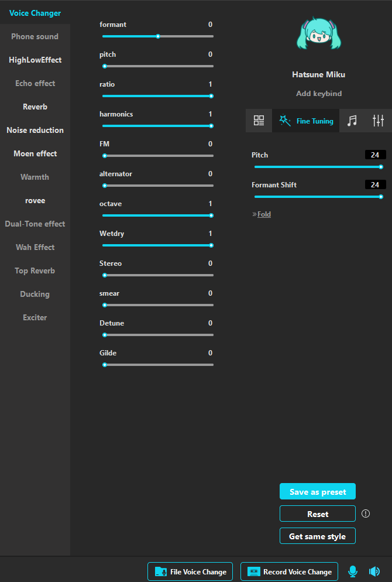The image size is (392, 582).
Task: Click Add keybind under Hatsune Miku
Action: [x=319, y=94]
